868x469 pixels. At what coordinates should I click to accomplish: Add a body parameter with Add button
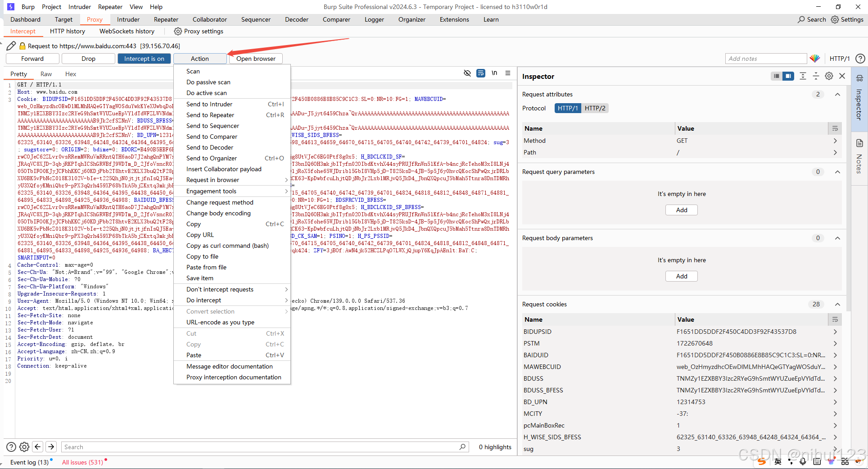pyautogui.click(x=682, y=276)
